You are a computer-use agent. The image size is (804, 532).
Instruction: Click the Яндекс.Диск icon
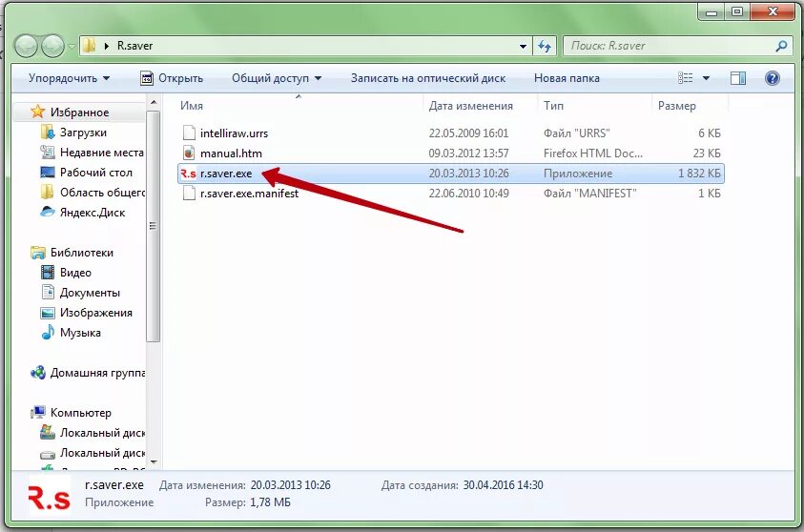(47, 212)
